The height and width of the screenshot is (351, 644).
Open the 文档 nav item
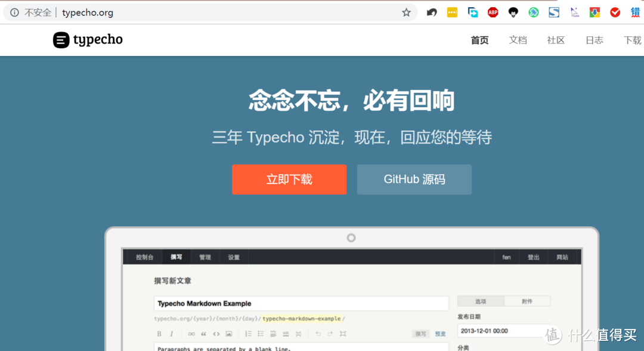pyautogui.click(x=518, y=41)
